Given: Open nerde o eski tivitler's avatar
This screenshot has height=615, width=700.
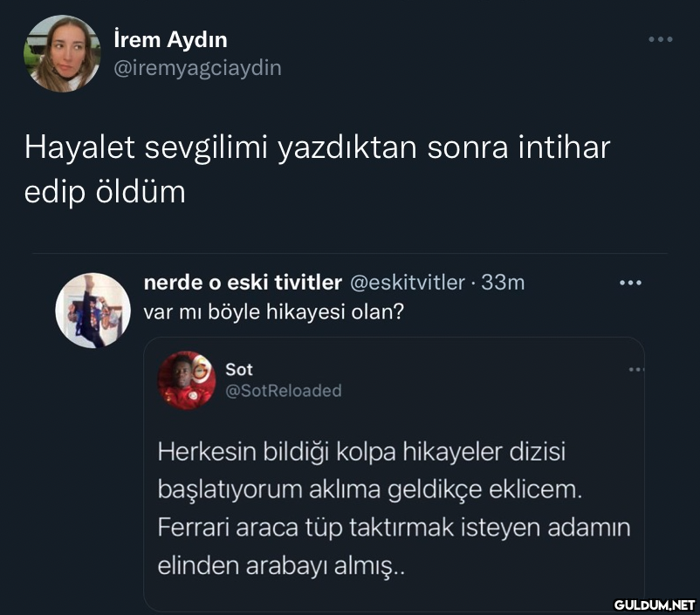Looking at the screenshot, I should 93,311.
